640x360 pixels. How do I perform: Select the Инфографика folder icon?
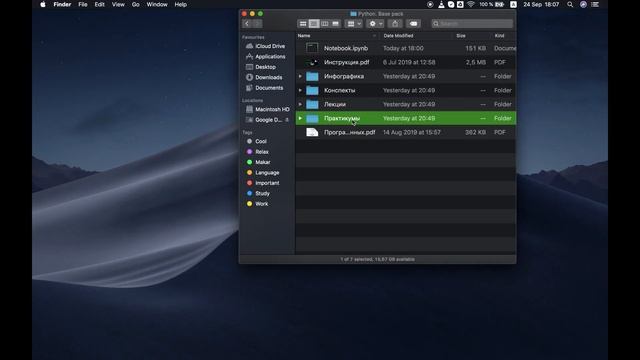coord(312,76)
